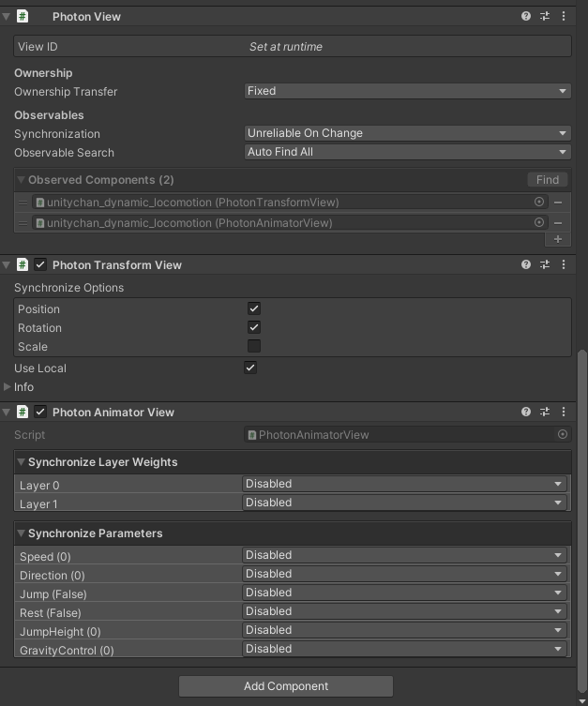Open help for Photon View component
Viewport: 588px width, 706px height.
[x=526, y=16]
